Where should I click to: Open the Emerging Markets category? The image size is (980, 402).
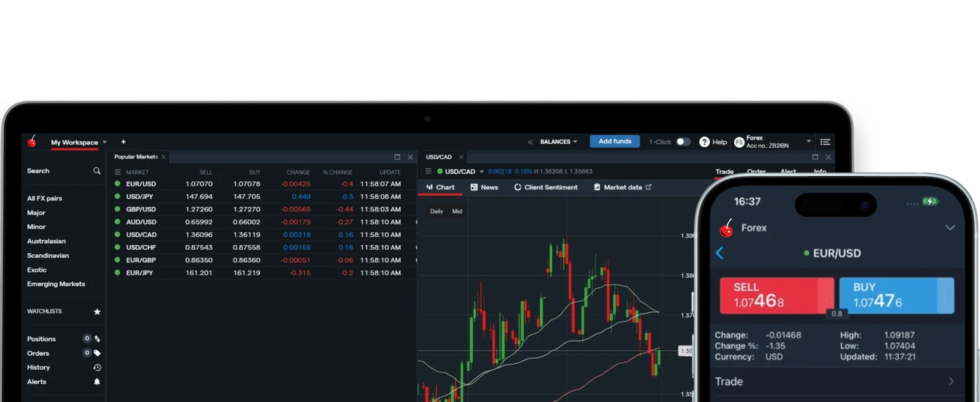click(56, 284)
